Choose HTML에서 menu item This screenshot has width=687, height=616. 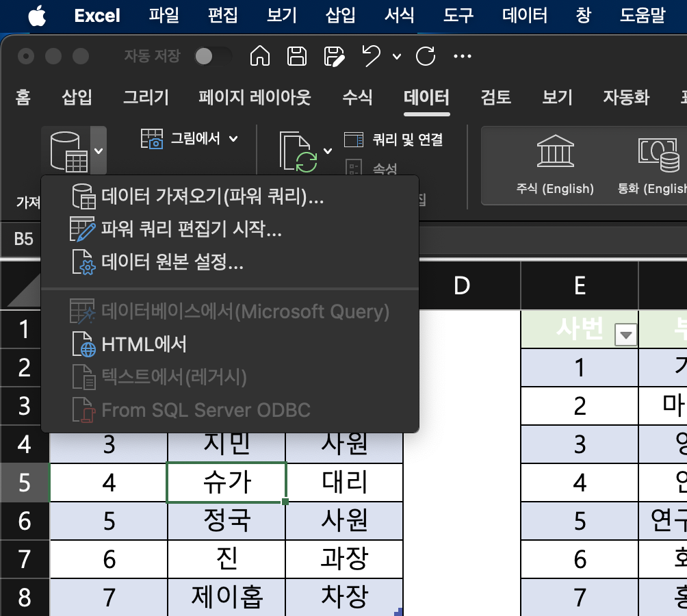(230, 344)
